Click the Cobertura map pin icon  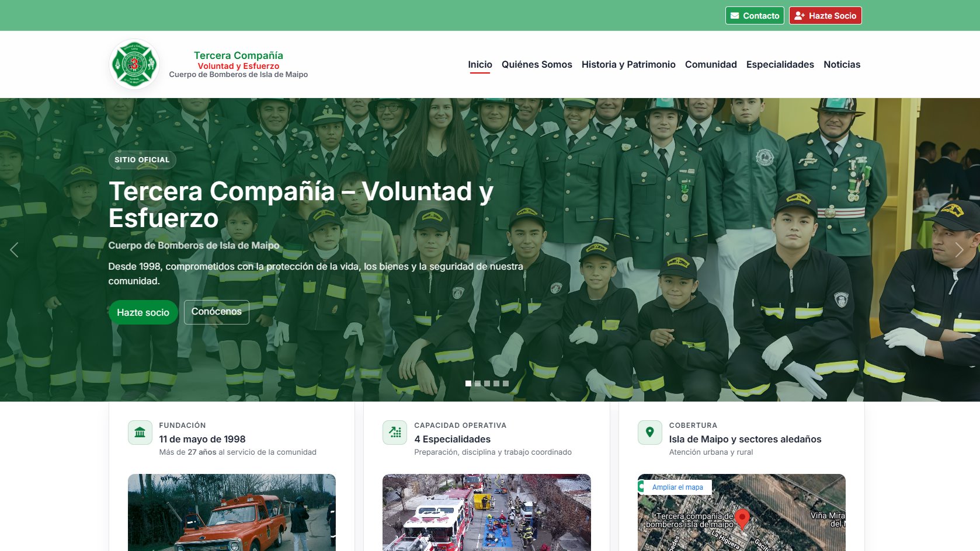click(649, 432)
